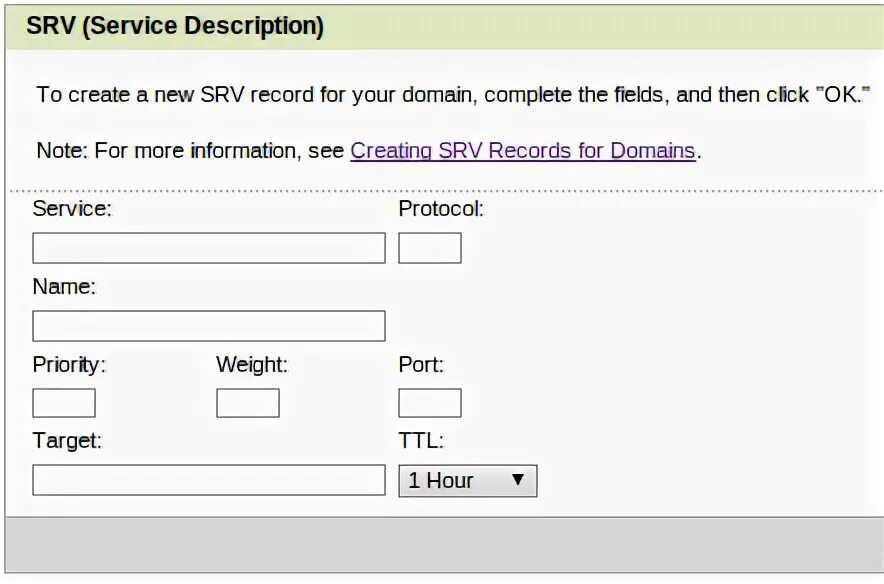The width and height of the screenshot is (884, 584).
Task: Click the Port label
Action: 421,365
